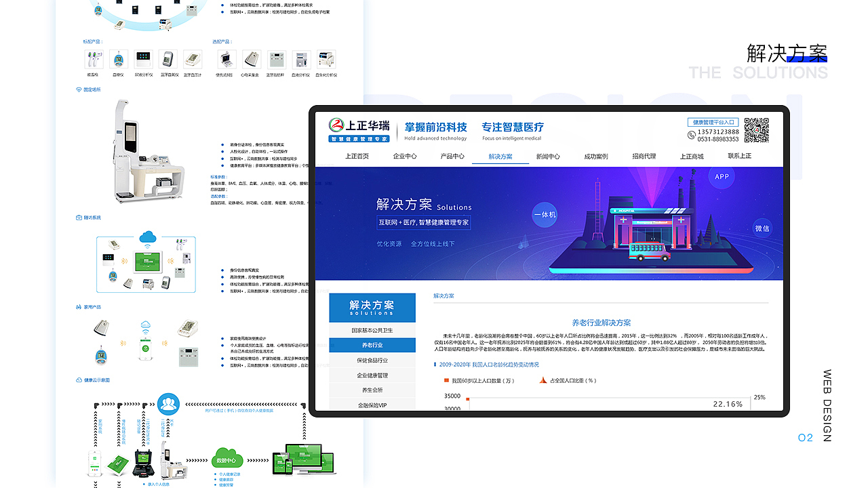Click the orange triangle chart legend marker
868x488 pixels.
pyautogui.click(x=542, y=380)
